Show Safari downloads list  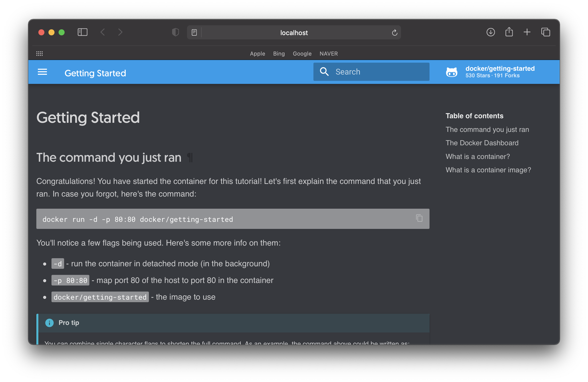(490, 32)
